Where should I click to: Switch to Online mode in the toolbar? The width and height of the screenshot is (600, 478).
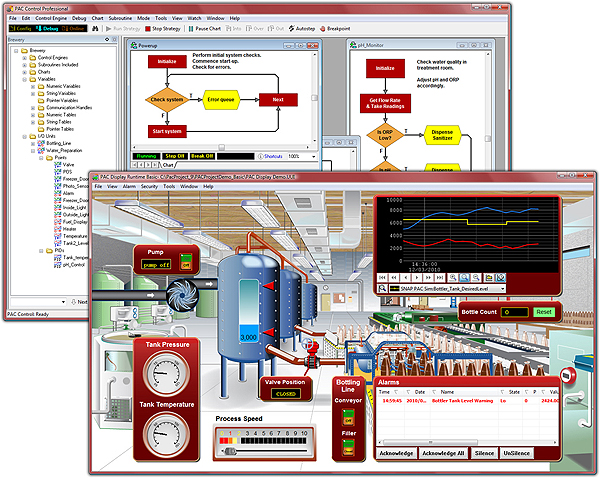point(73,29)
